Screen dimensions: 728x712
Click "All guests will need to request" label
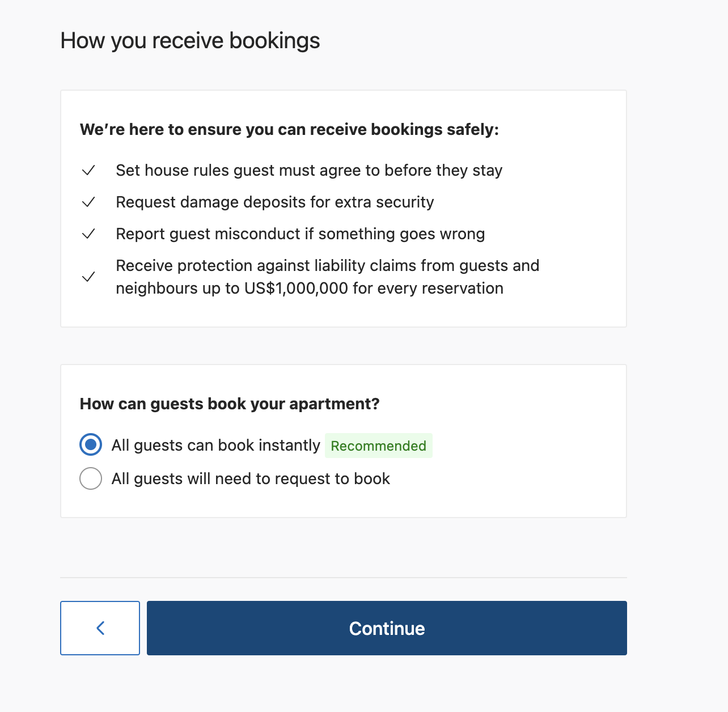(251, 479)
